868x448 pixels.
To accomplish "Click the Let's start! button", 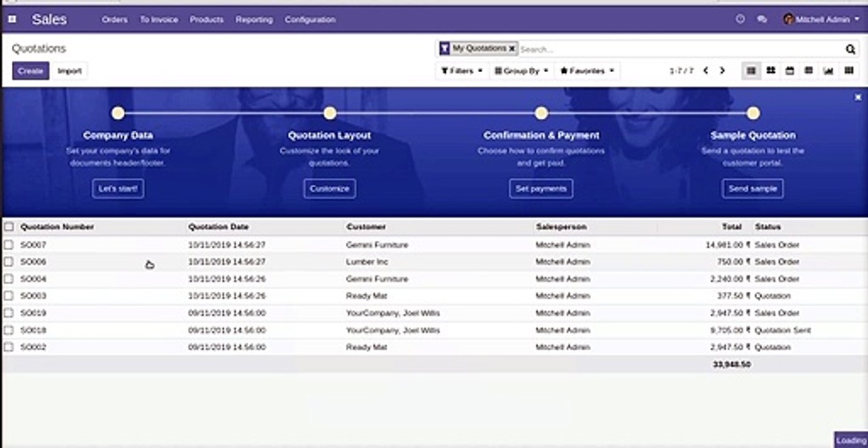I will click(118, 189).
